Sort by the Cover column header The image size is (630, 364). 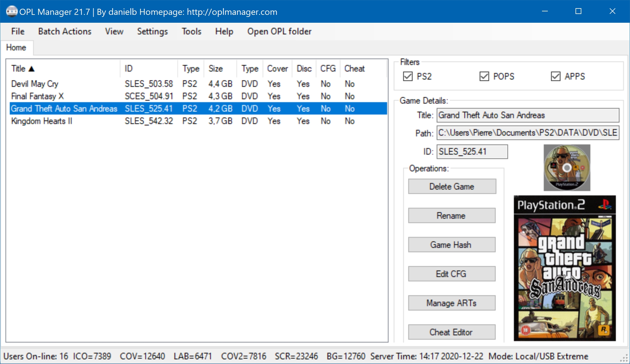pos(277,69)
